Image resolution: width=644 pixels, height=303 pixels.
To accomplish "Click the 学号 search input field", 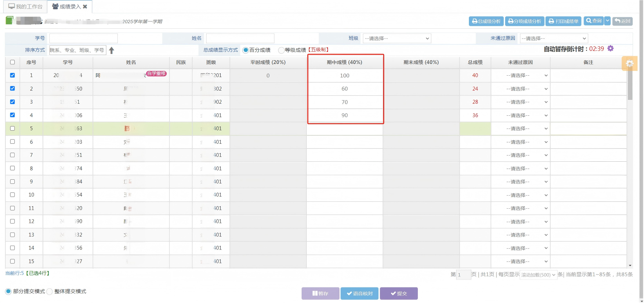I will tap(84, 38).
